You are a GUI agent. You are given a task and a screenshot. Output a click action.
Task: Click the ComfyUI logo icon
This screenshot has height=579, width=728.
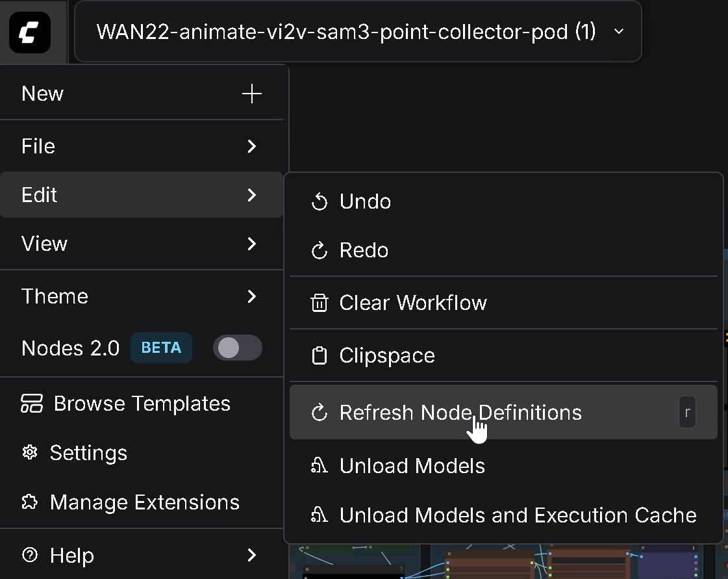(x=30, y=32)
